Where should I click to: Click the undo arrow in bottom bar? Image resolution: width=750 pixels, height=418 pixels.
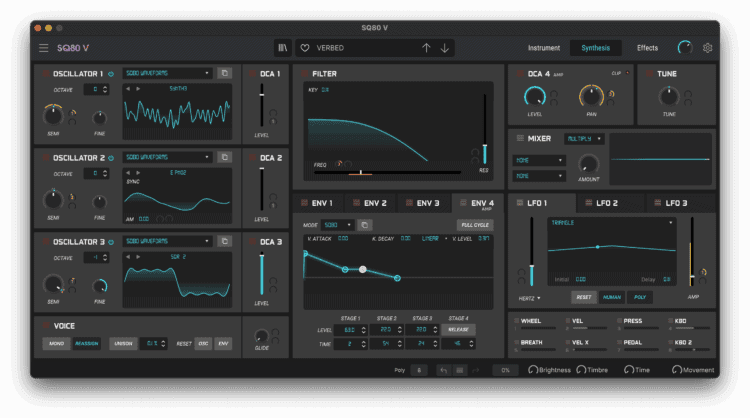pyautogui.click(x=443, y=370)
